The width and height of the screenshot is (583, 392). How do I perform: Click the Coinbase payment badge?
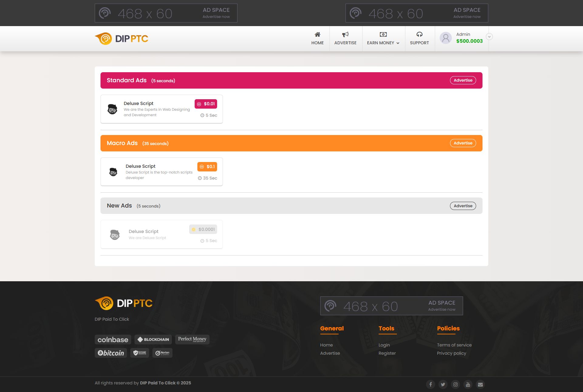point(113,340)
